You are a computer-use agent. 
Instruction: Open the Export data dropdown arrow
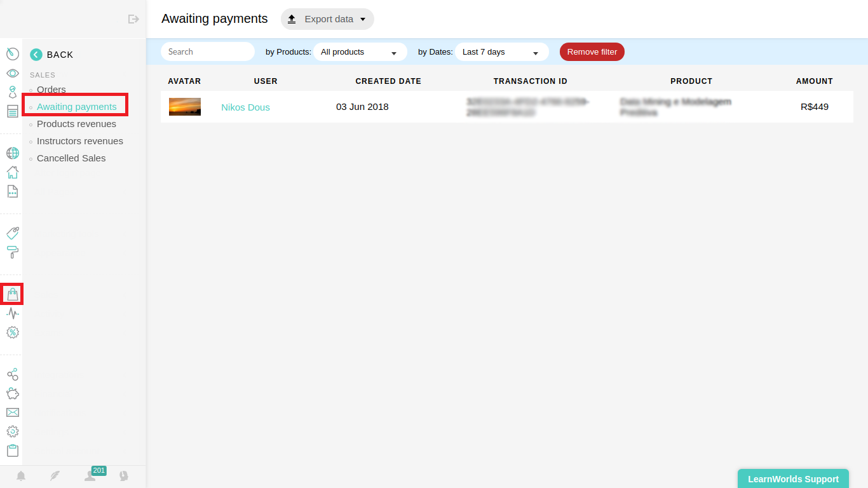coord(363,19)
